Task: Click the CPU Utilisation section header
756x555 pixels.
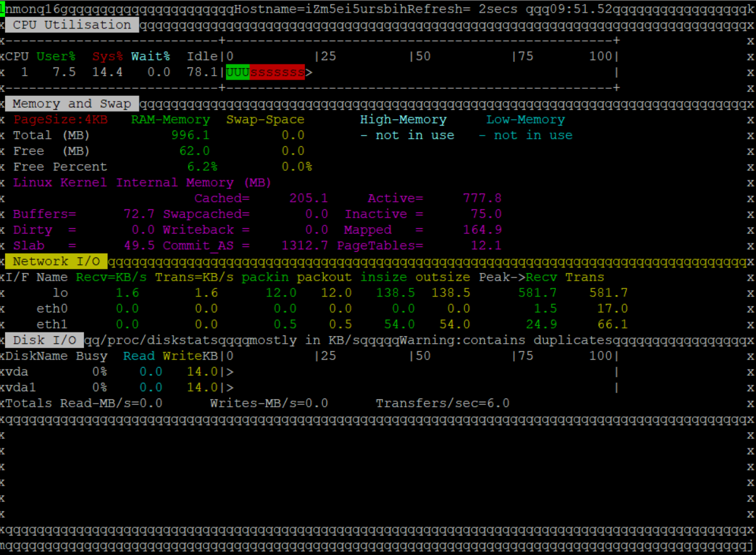Action: pyautogui.click(x=72, y=25)
